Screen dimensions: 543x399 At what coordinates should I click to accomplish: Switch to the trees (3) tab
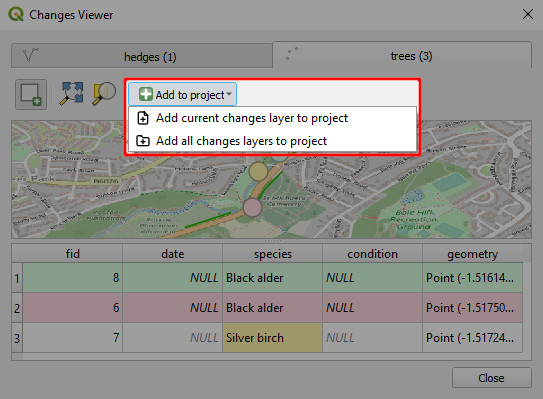tap(402, 55)
